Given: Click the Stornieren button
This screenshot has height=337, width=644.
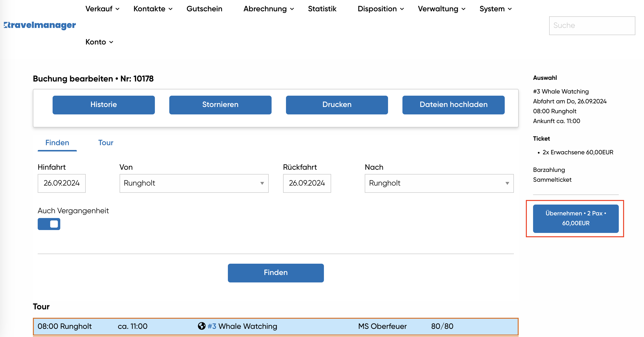Looking at the screenshot, I should click(x=220, y=105).
